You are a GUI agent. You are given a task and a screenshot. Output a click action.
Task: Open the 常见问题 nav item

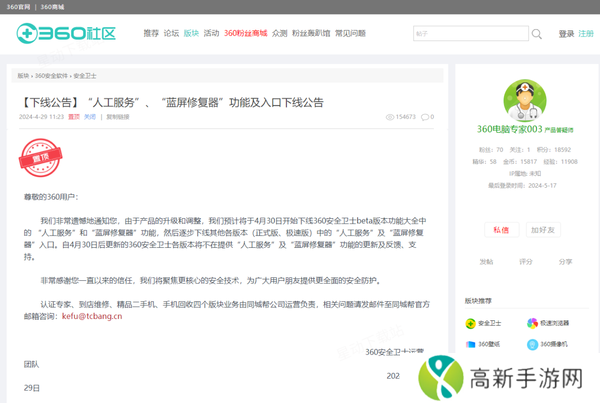pyautogui.click(x=351, y=33)
